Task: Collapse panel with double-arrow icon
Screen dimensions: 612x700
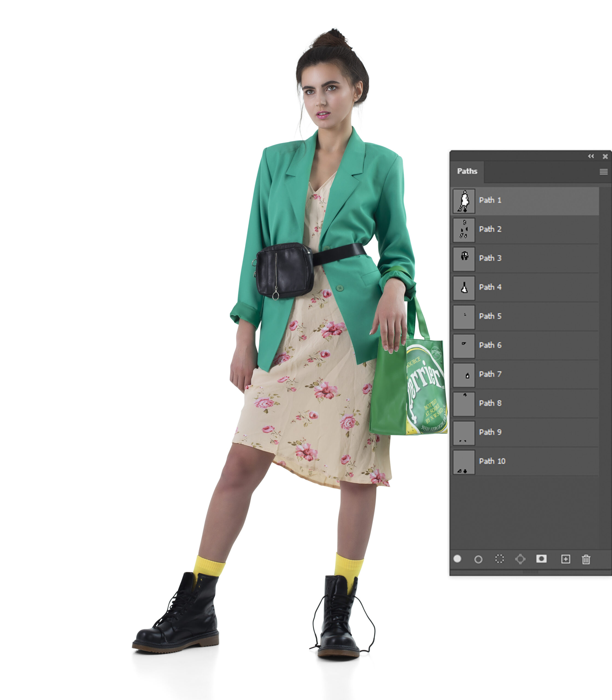Action: point(591,156)
